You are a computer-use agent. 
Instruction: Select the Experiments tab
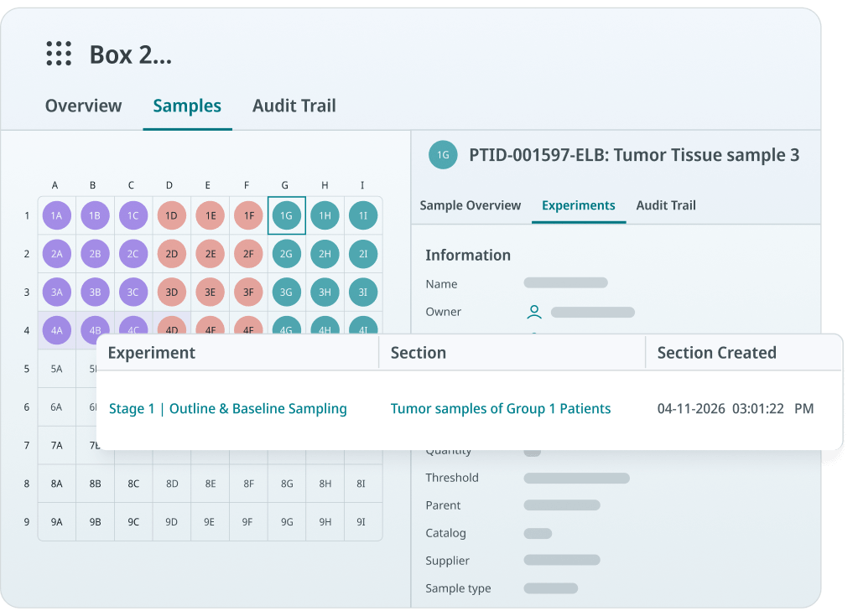[579, 205]
